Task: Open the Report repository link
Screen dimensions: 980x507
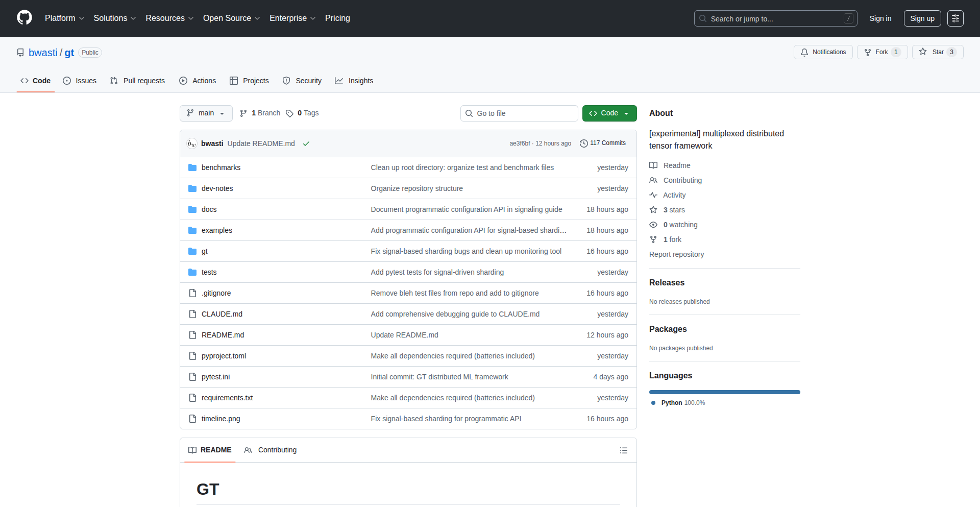Action: (x=676, y=254)
